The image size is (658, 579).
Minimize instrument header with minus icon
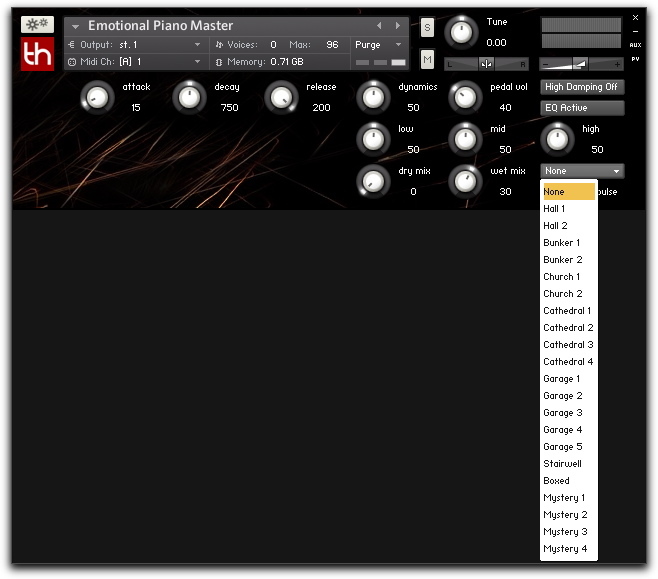pyautogui.click(x=635, y=31)
